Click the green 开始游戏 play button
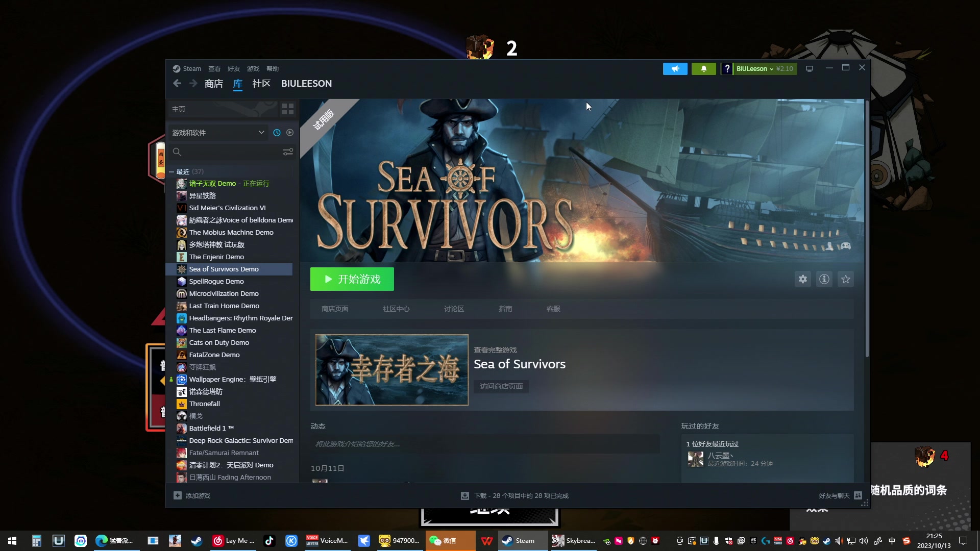The image size is (980, 551). tap(352, 279)
